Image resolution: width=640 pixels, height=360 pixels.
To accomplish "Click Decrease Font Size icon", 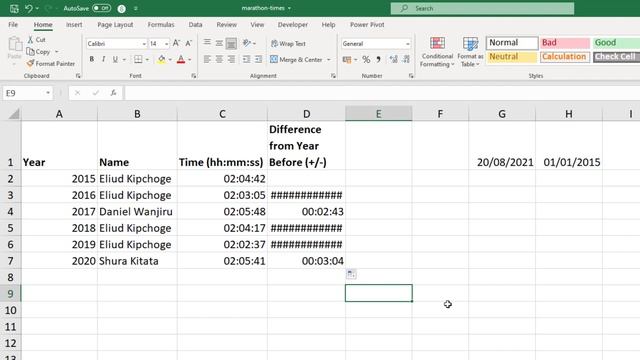I will [189, 43].
